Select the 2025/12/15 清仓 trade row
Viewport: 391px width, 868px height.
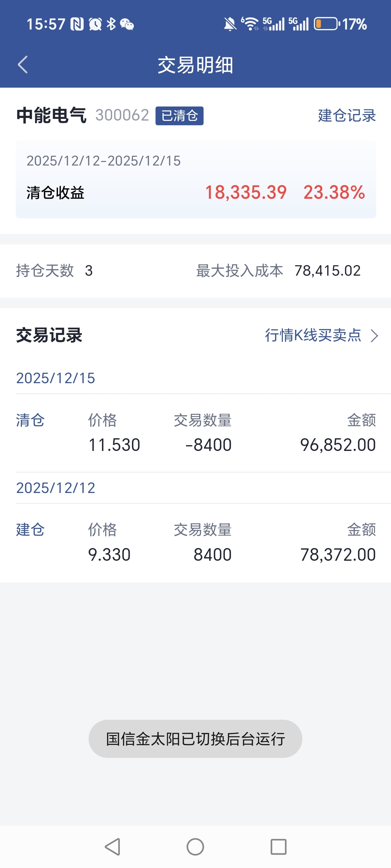(195, 433)
